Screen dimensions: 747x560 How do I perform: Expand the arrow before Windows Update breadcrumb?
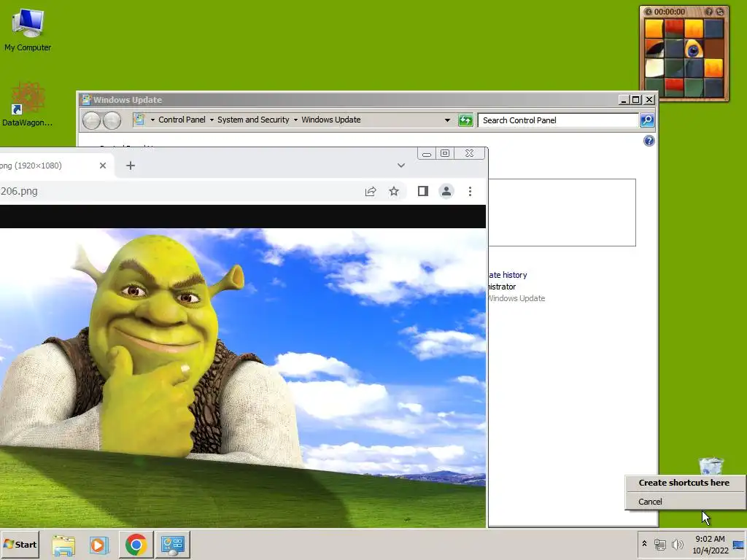[x=295, y=120]
